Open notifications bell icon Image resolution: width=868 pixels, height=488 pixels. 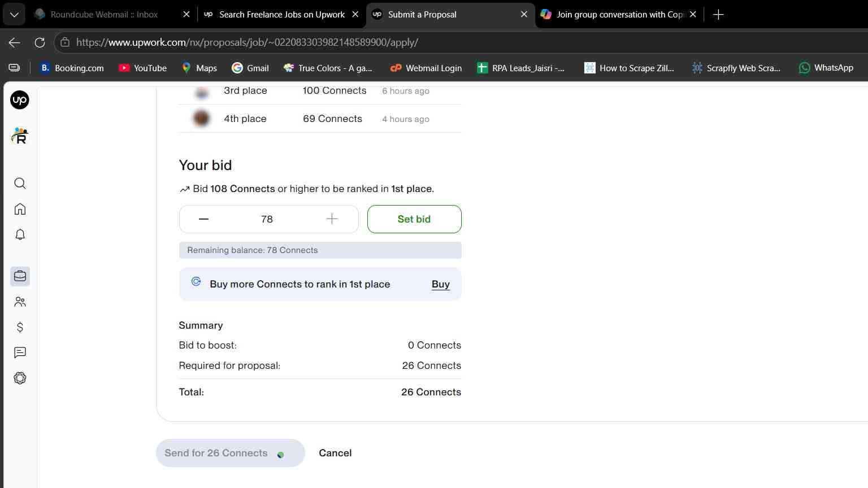click(20, 234)
